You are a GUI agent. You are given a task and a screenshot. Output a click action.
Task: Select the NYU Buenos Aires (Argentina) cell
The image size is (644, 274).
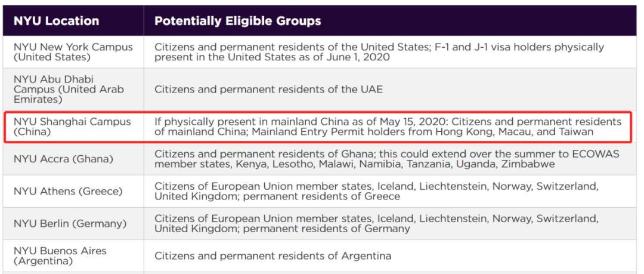pyautogui.click(x=60, y=255)
